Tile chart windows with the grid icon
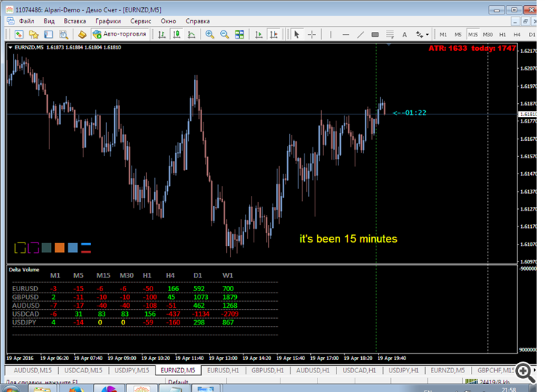 pyautogui.click(x=240, y=34)
